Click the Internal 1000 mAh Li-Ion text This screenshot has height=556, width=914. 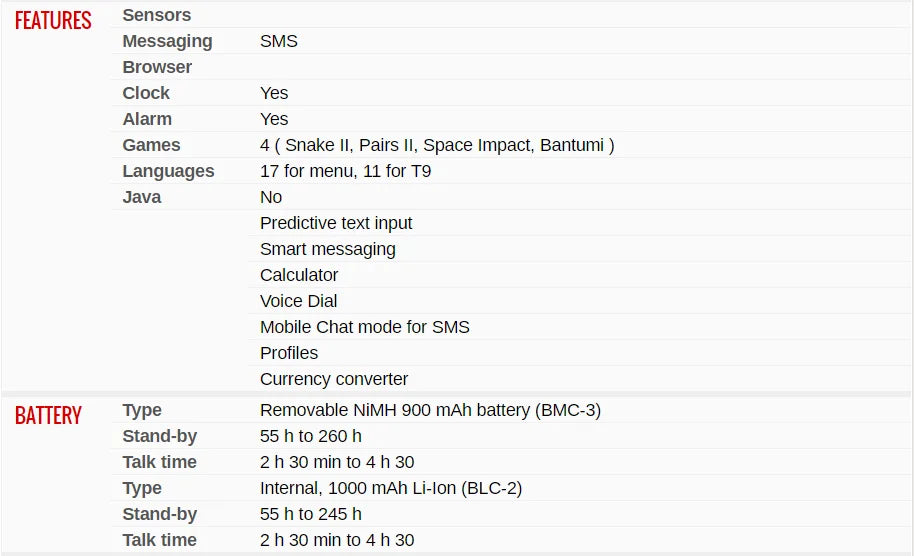[391, 488]
